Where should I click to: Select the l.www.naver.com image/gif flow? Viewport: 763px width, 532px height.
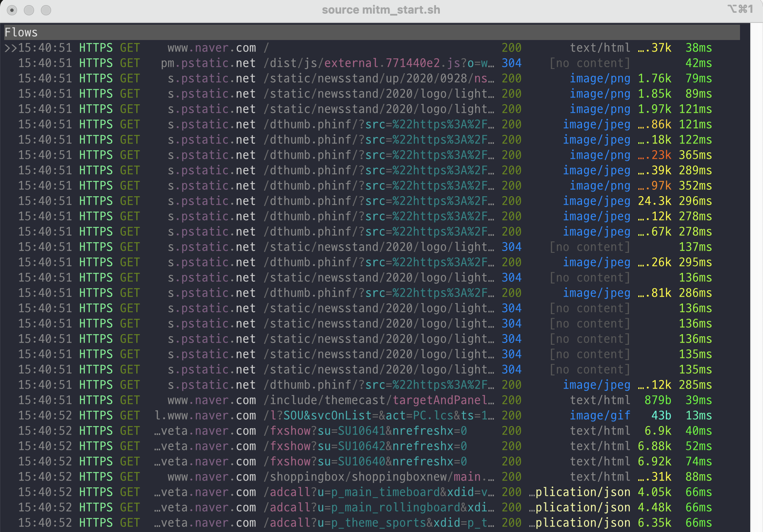[372, 415]
